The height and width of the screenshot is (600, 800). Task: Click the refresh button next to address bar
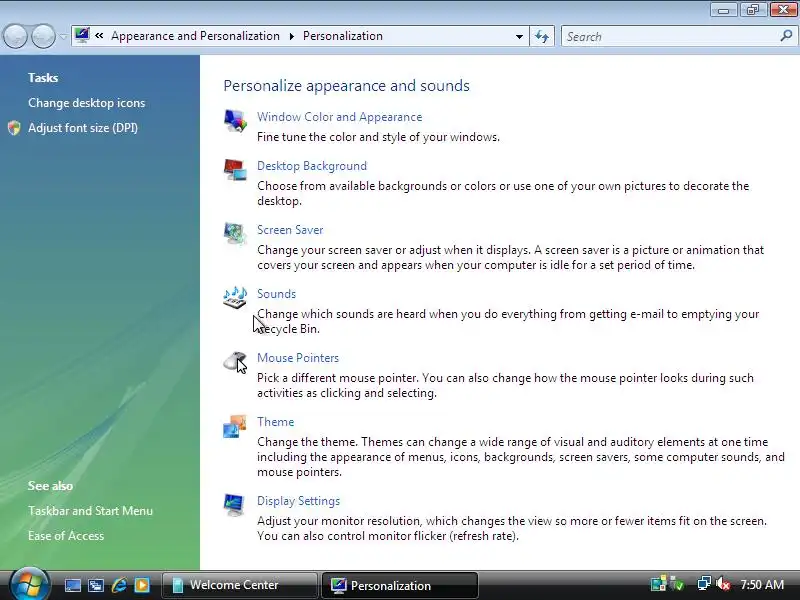click(x=542, y=36)
